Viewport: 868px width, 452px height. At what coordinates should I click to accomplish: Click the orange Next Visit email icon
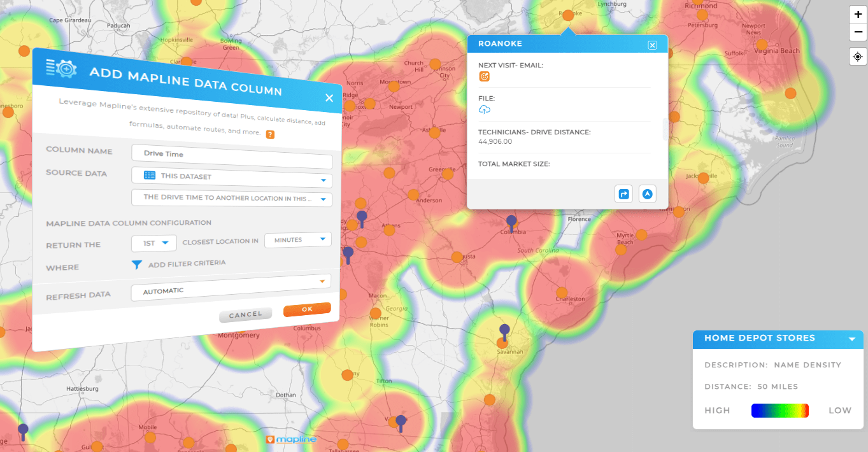[x=484, y=76]
